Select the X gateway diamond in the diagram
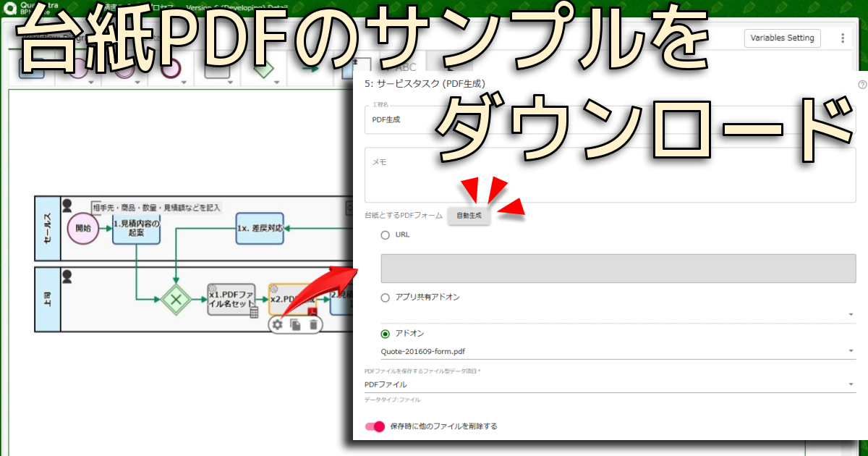Image resolution: width=868 pixels, height=456 pixels. point(175,298)
